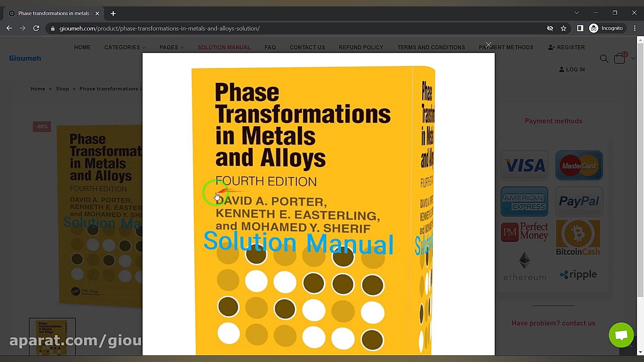Bookmark this page with the star icon
The height and width of the screenshot is (362, 644).
point(563,28)
